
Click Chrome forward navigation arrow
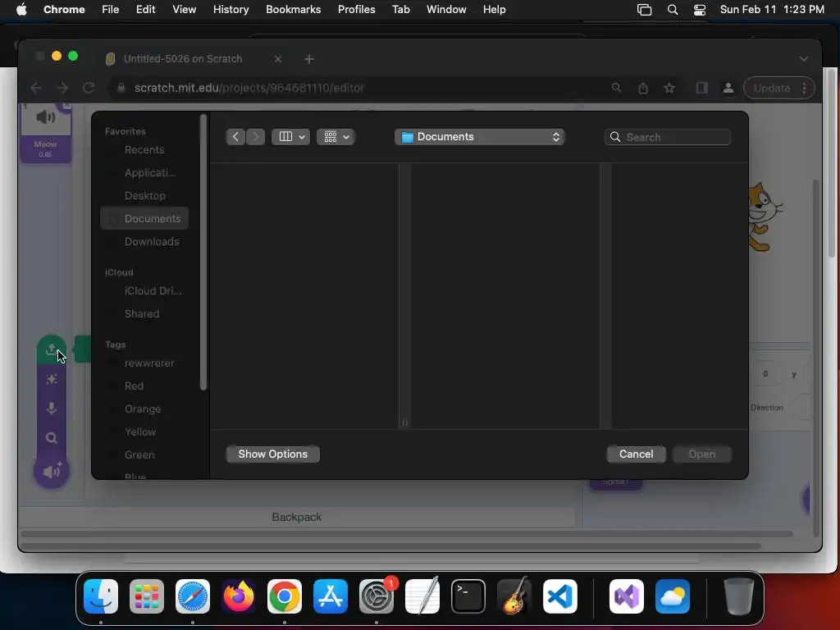62,88
